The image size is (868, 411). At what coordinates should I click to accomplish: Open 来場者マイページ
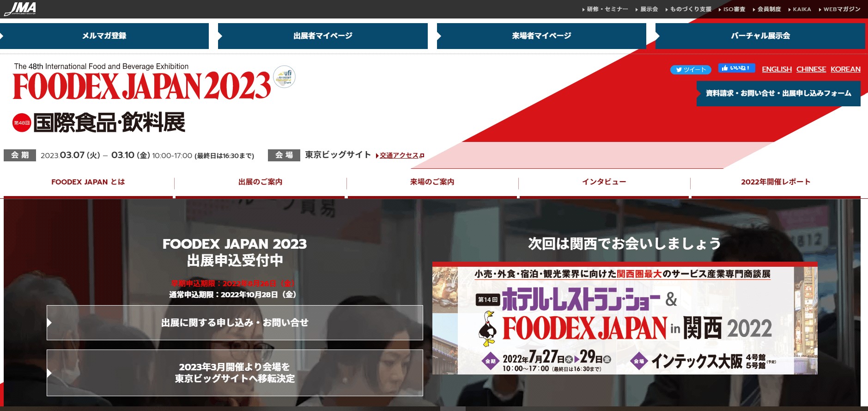tap(541, 36)
